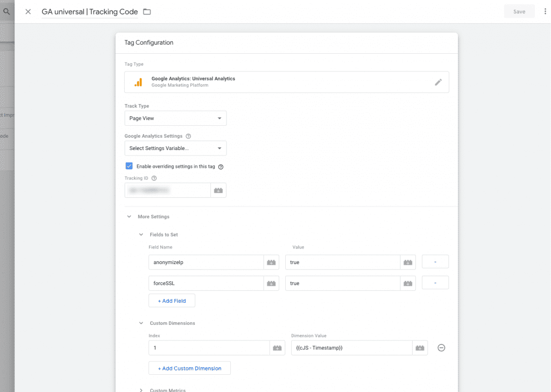Click the forceSSL field name input
The image size is (551, 392).
206,283
